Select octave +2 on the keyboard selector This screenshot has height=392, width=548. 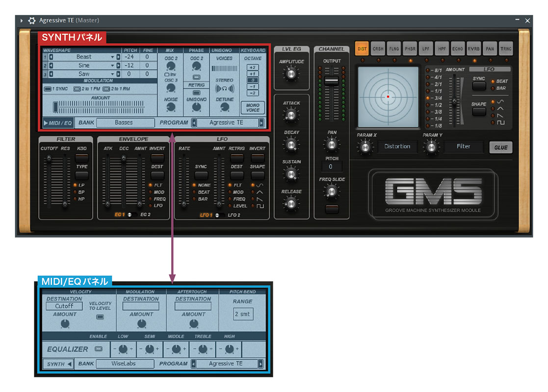(253, 68)
